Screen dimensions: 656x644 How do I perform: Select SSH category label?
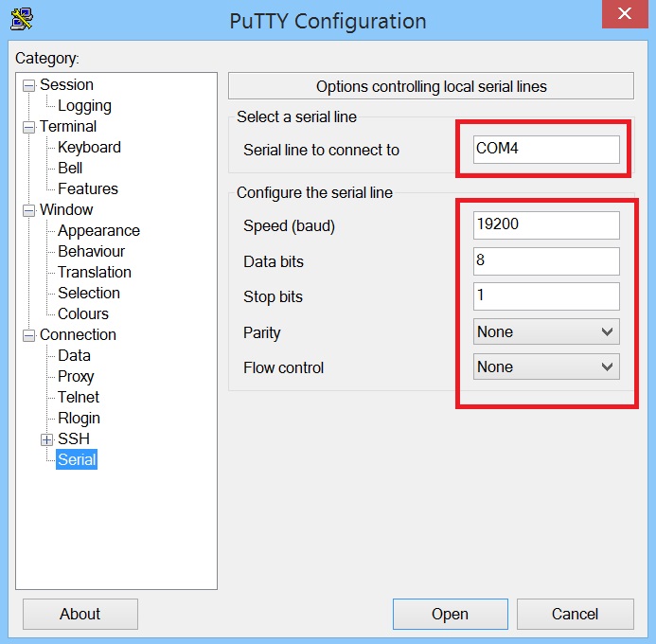[x=74, y=438]
